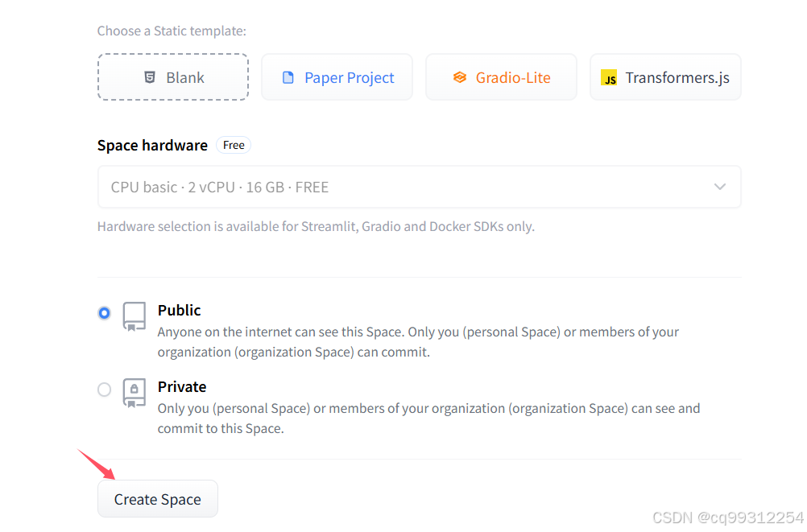This screenshot has height=532, width=807.
Task: Click the Free badge beside Space hardware
Action: tap(234, 145)
